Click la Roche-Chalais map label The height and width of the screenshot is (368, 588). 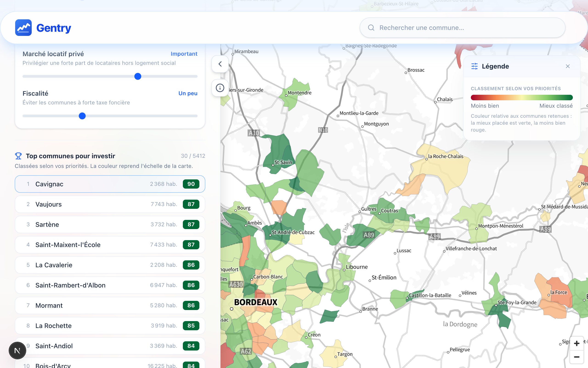[x=446, y=156]
